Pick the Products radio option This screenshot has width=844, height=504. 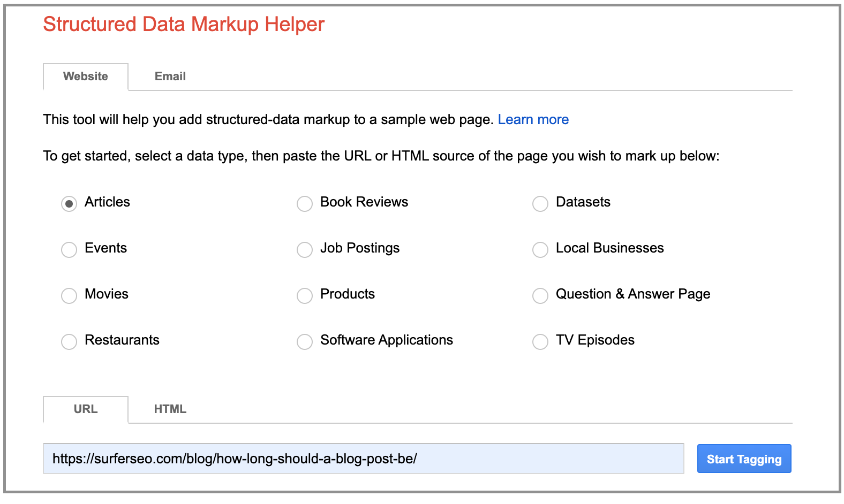(x=305, y=295)
